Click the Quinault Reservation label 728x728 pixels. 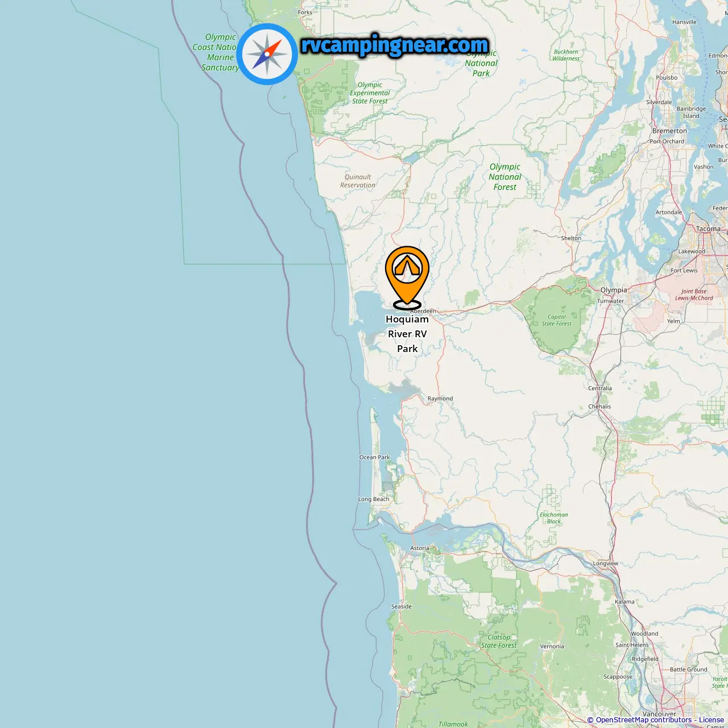(x=358, y=181)
